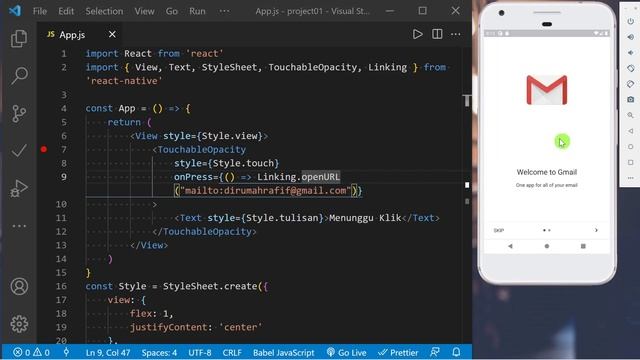Open the Edit menu
The height and width of the screenshot is (360, 640).
tap(66, 11)
